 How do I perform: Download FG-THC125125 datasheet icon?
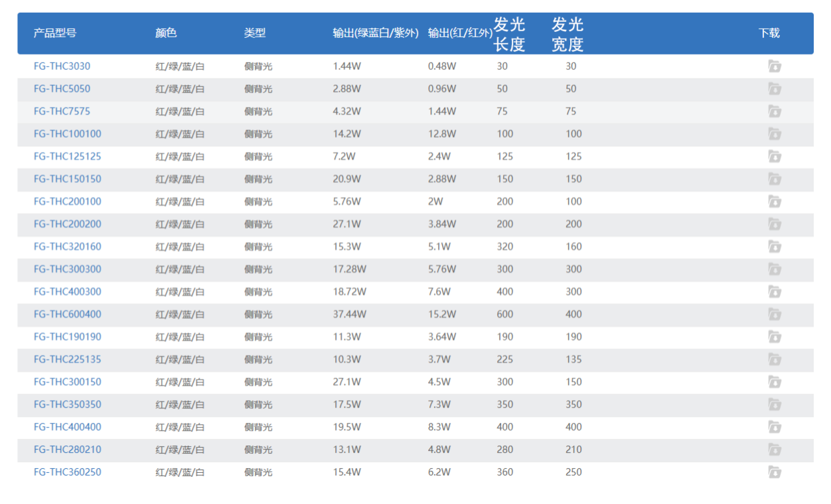pyautogui.click(x=775, y=157)
